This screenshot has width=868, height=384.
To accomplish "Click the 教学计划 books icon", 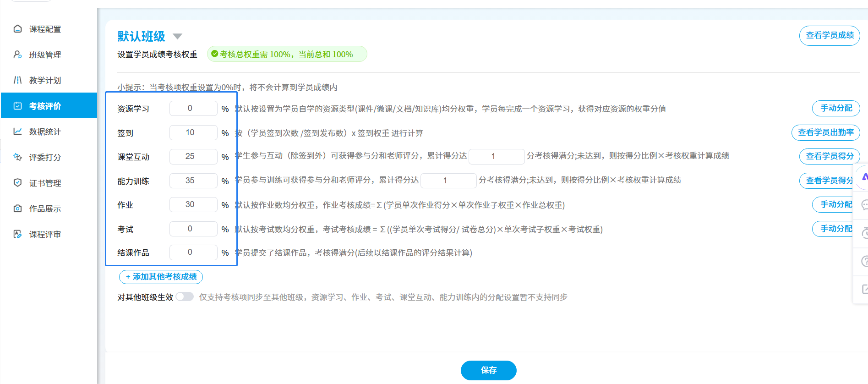I will pyautogui.click(x=17, y=80).
